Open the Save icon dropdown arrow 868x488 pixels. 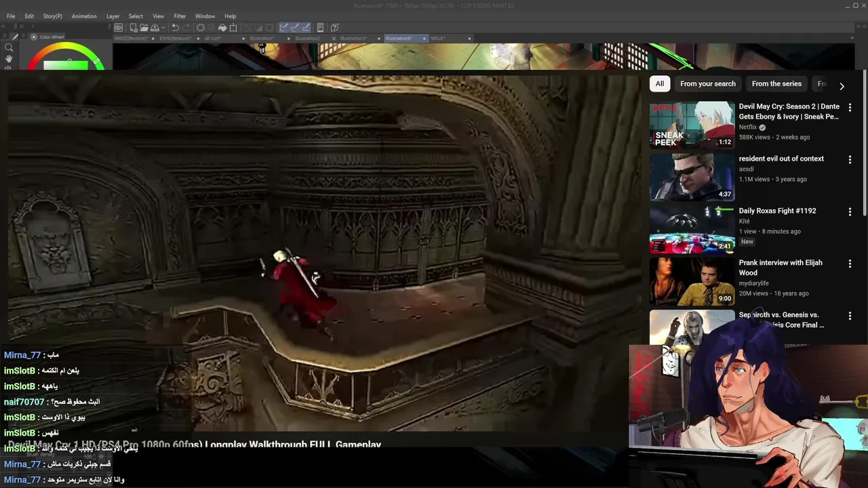[x=163, y=28]
